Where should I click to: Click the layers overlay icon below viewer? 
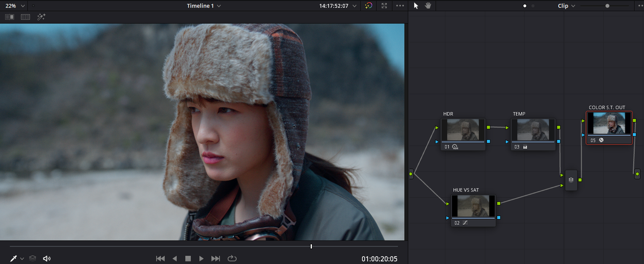point(33,258)
